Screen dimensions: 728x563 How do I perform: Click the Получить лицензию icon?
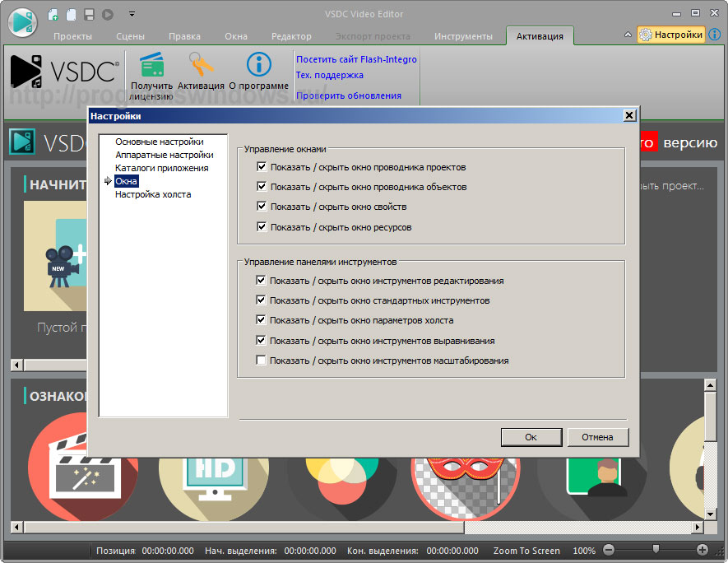152,64
